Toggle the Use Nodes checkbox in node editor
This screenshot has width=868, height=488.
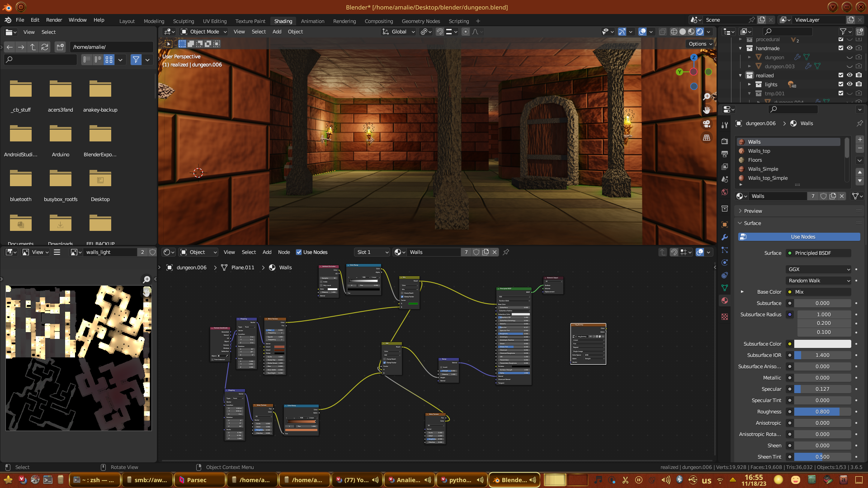299,252
